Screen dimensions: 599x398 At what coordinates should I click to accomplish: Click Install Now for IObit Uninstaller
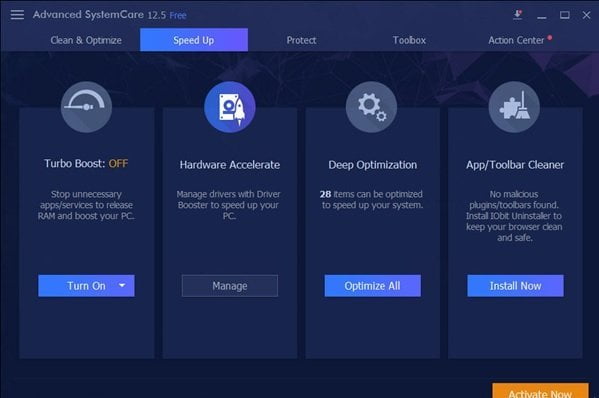[515, 286]
